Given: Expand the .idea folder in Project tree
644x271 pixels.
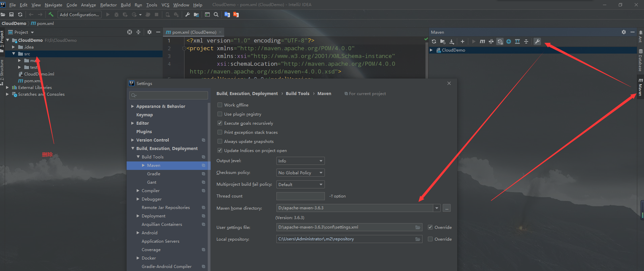Looking at the screenshot, I should 13,47.
